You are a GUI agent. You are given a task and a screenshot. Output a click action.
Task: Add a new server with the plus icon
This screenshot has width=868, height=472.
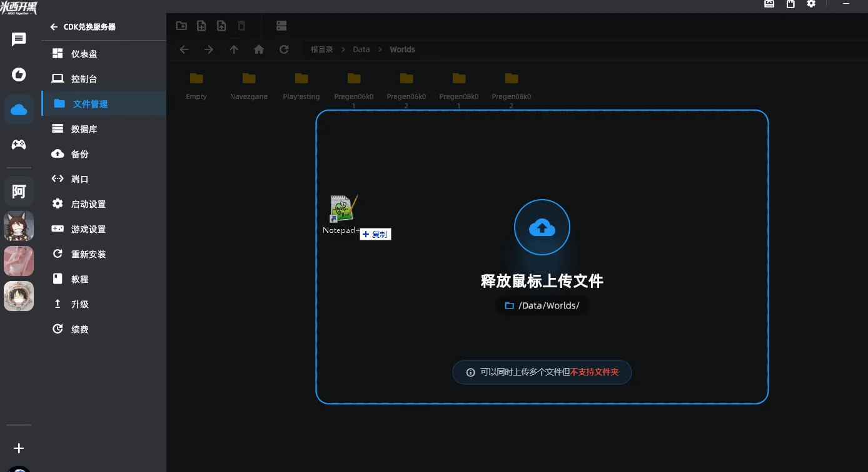coord(19,448)
